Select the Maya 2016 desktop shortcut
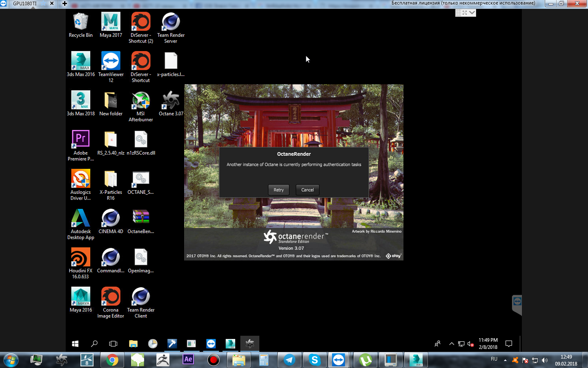 80,300
